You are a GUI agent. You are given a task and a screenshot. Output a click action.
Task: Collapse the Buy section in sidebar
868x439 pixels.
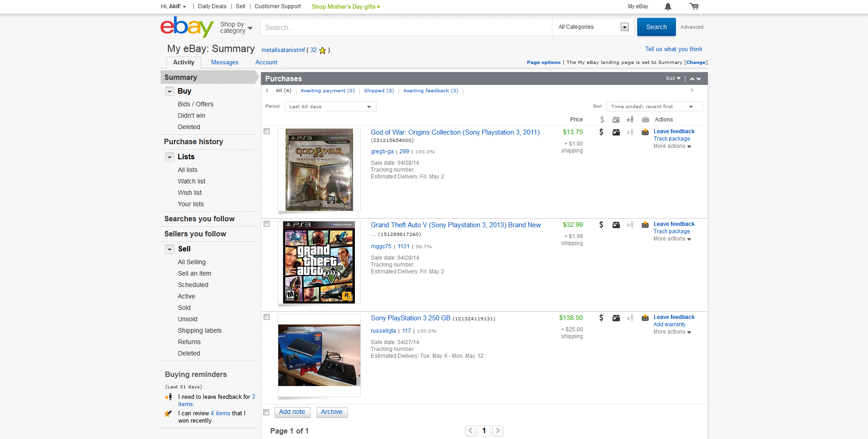(x=170, y=91)
